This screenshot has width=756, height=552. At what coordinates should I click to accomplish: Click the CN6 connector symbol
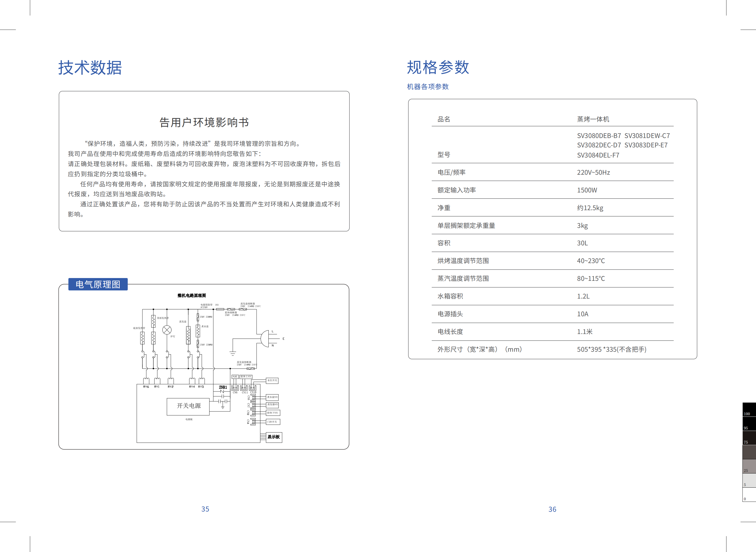click(x=235, y=388)
